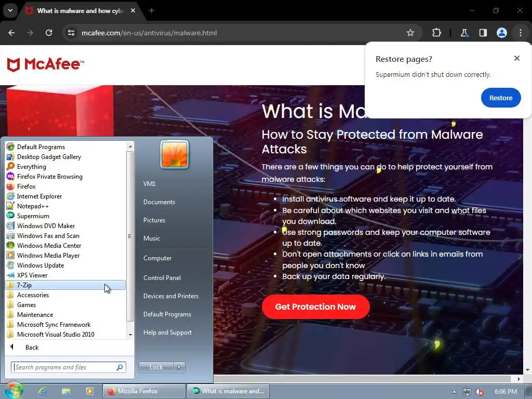The width and height of the screenshot is (532, 399).
Task: Click the Restore button in the popup
Action: 500,98
